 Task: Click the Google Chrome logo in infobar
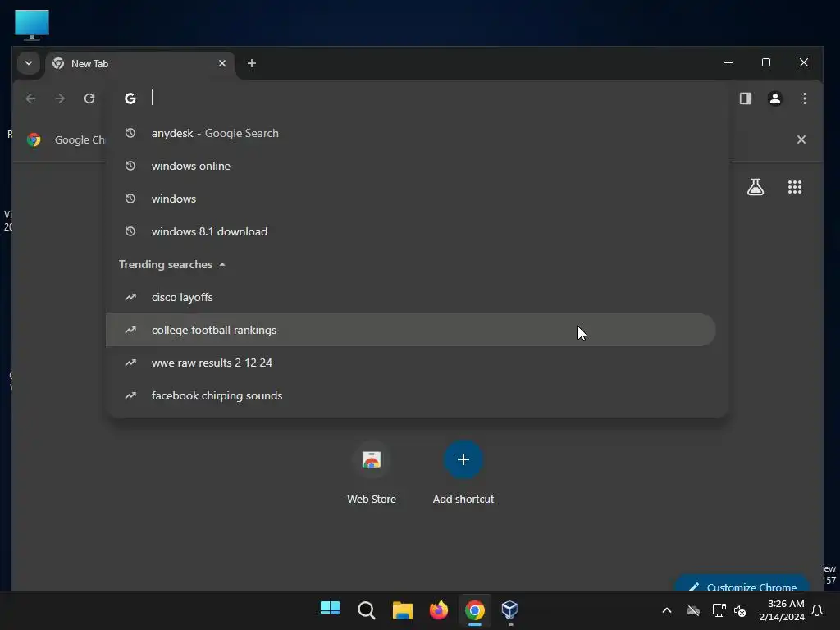point(34,139)
